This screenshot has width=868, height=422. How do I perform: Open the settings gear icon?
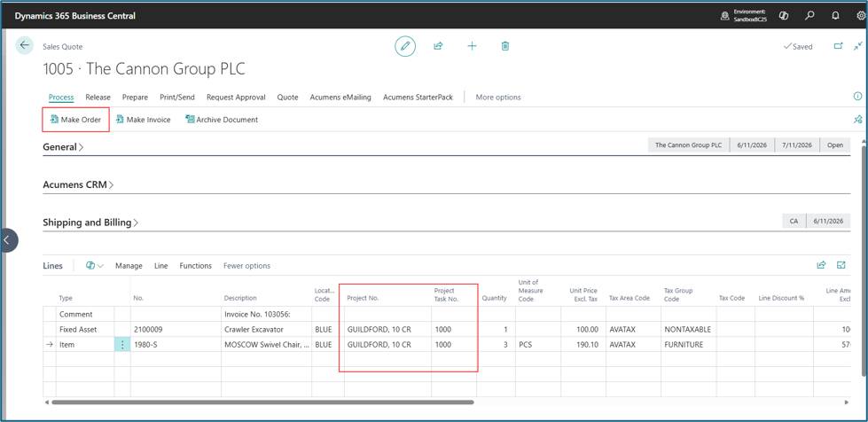click(861, 16)
